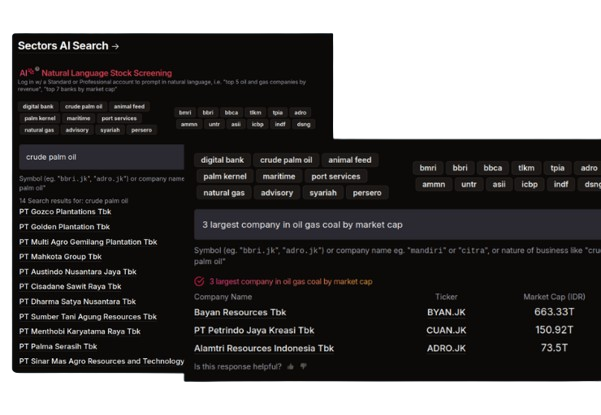Click the large 'indf' chip in front panel
This screenshot has width=601, height=415.
pos(561,185)
